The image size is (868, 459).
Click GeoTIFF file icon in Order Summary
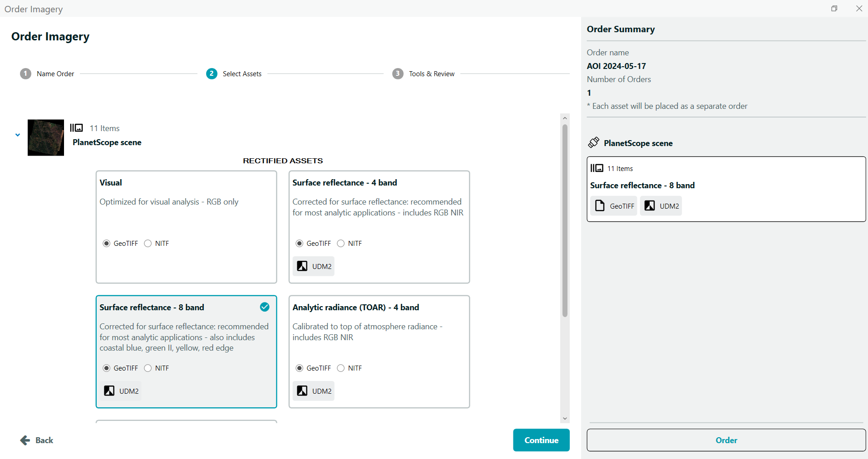pos(600,206)
